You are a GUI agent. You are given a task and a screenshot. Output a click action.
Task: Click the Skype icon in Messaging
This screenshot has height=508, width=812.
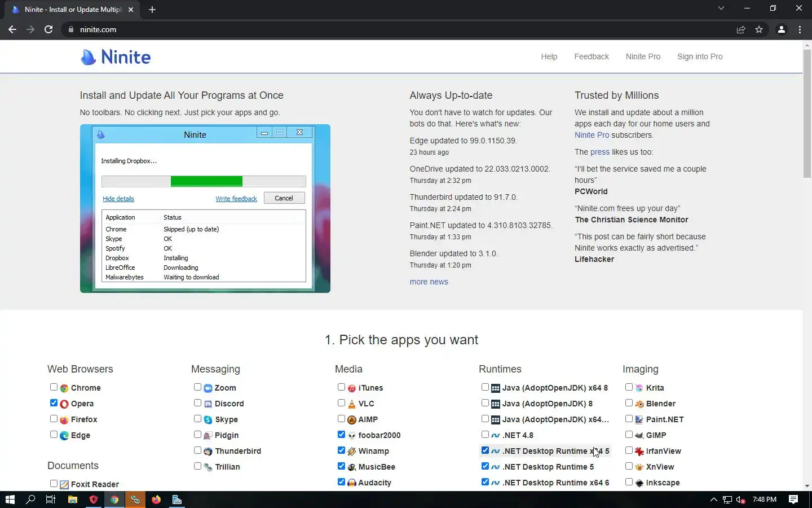coord(208,420)
